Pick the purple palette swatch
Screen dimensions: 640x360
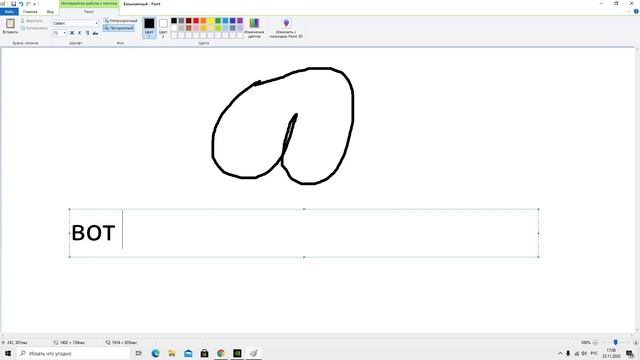coord(240,20)
